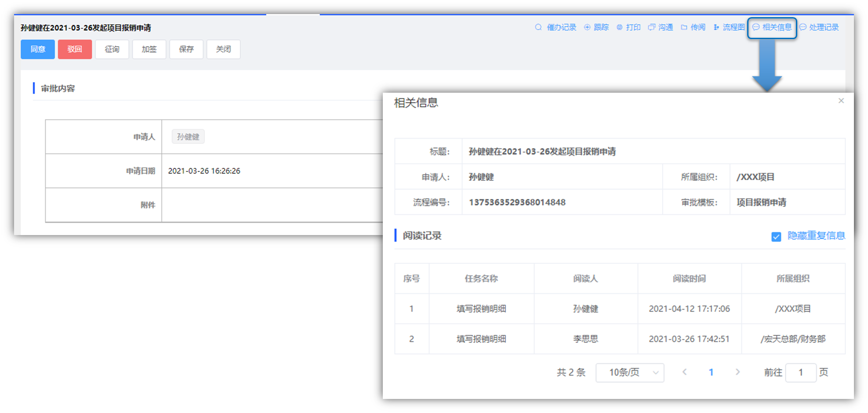The width and height of the screenshot is (868, 413).
Task: Click the 加签 add-signer button
Action: 149,49
